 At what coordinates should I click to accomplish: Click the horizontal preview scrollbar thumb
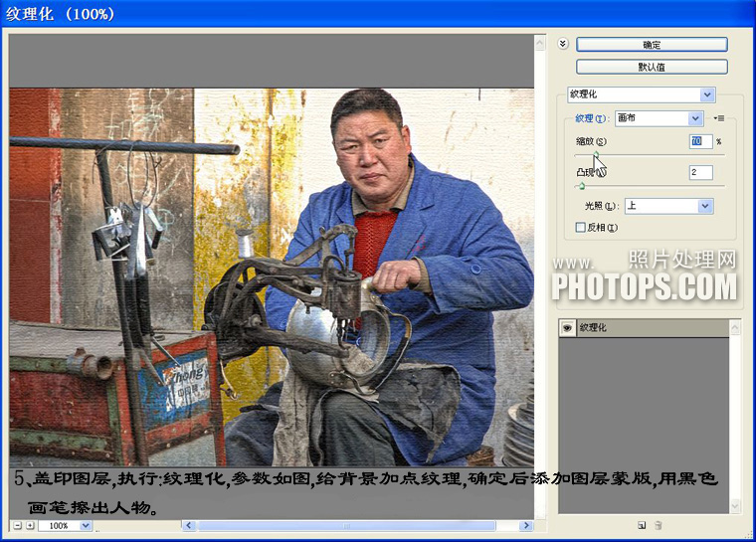pos(346,526)
